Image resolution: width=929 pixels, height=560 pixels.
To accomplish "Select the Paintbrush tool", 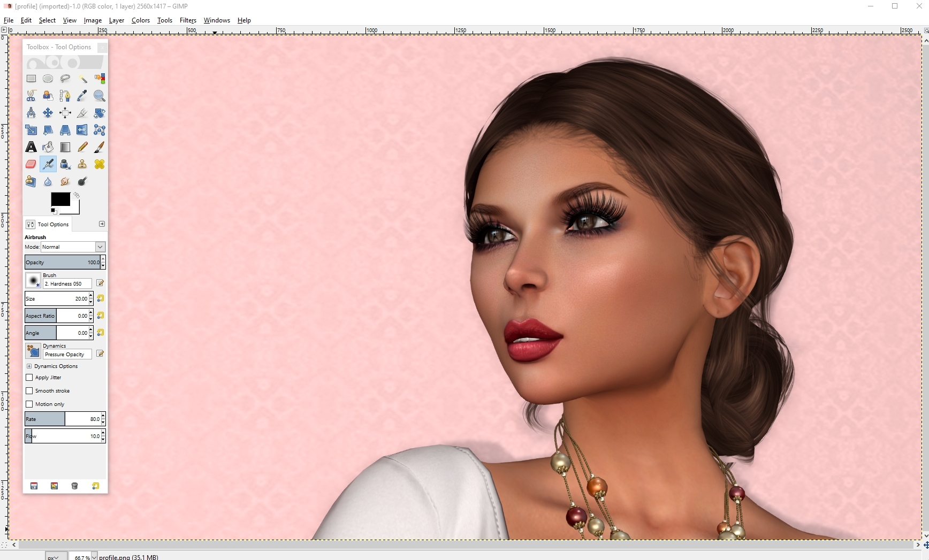I will 100,147.
